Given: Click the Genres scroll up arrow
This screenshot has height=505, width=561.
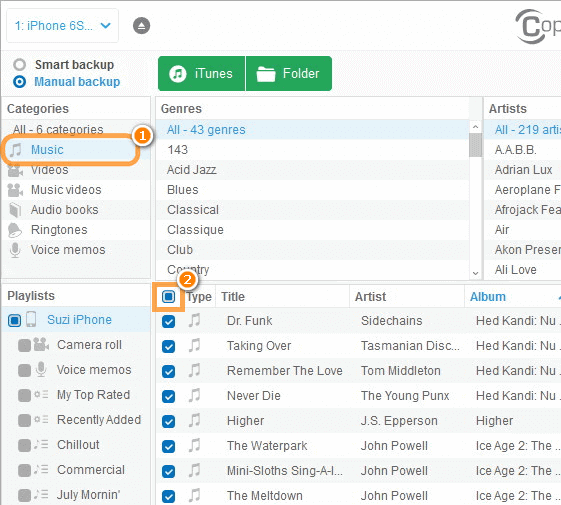Looking at the screenshot, I should 475,127.
